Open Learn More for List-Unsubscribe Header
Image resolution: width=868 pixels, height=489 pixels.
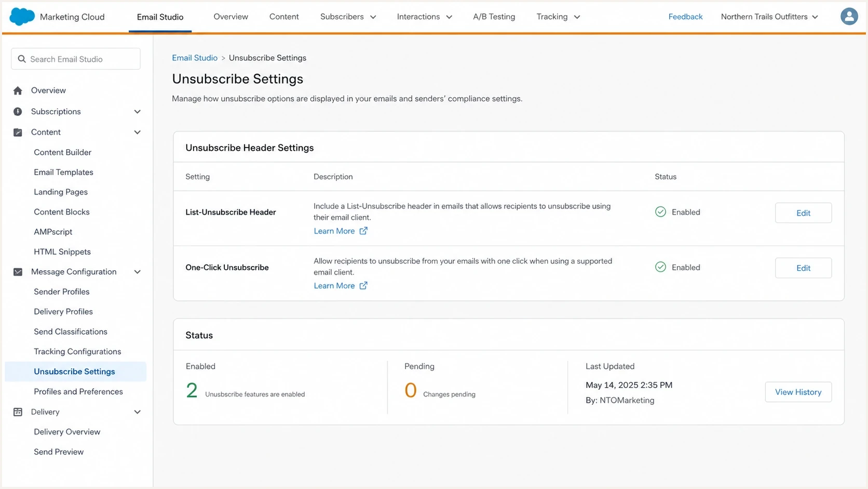tap(334, 231)
